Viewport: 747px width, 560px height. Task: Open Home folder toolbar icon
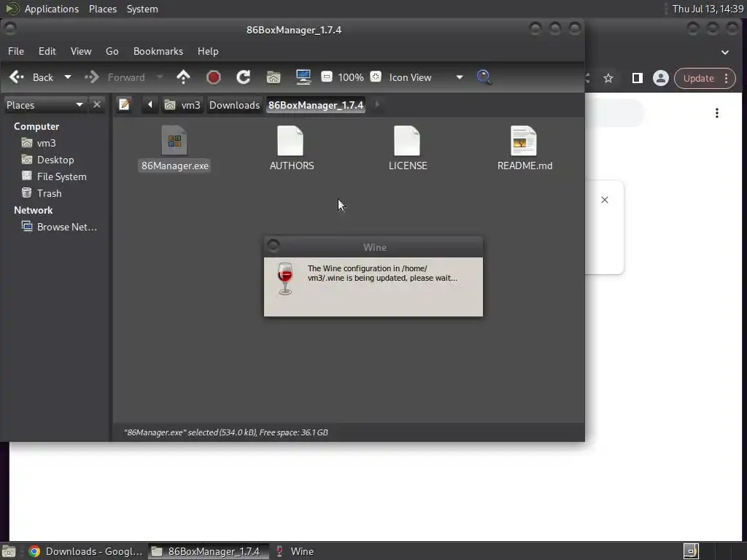[x=274, y=77]
